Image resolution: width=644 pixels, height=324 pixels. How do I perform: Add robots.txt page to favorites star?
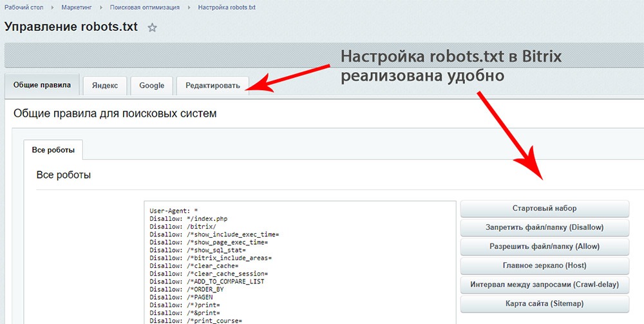pos(153,28)
